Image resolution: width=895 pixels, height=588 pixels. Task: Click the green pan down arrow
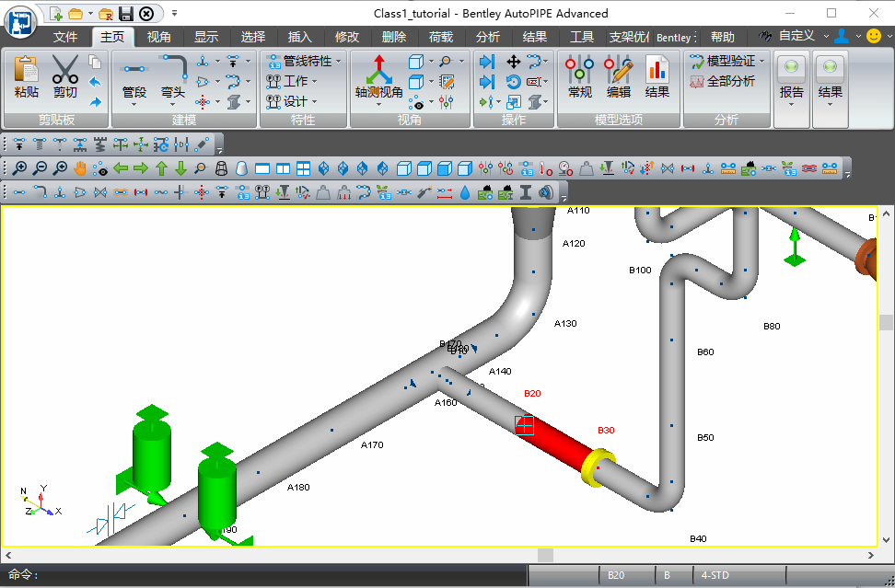coord(181,168)
